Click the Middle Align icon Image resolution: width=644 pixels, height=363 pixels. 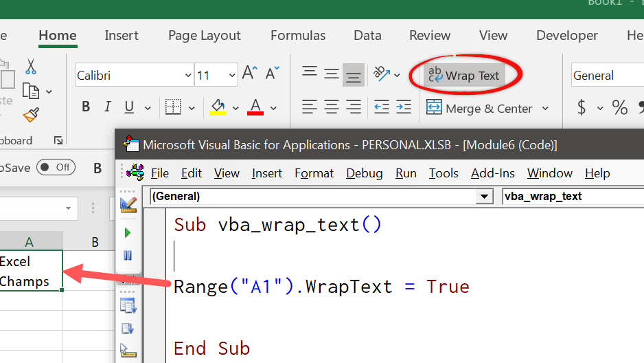(331, 74)
